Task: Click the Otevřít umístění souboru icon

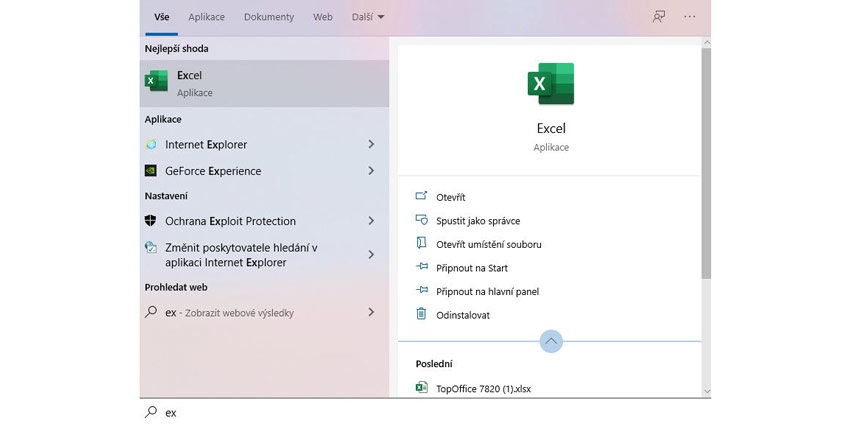Action: coord(421,243)
